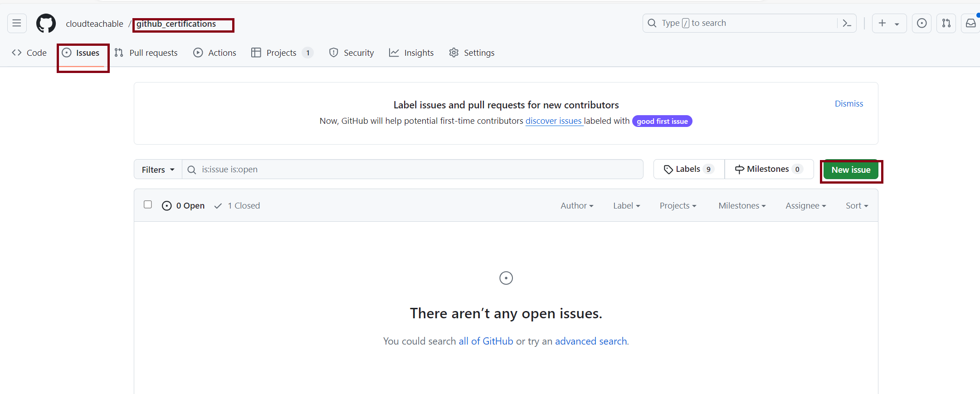Viewport: 980px width, 394px height.
Task: Open the Insights tab
Action: pos(411,53)
